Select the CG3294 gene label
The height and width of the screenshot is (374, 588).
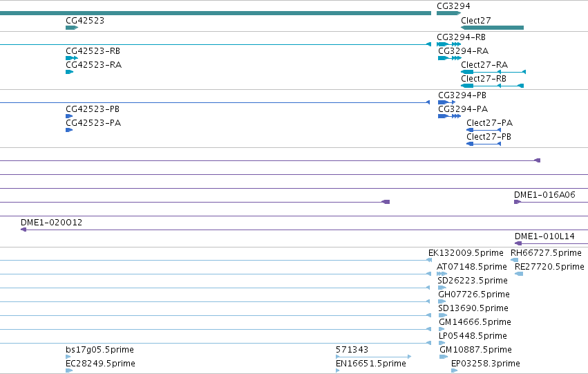[453, 6]
